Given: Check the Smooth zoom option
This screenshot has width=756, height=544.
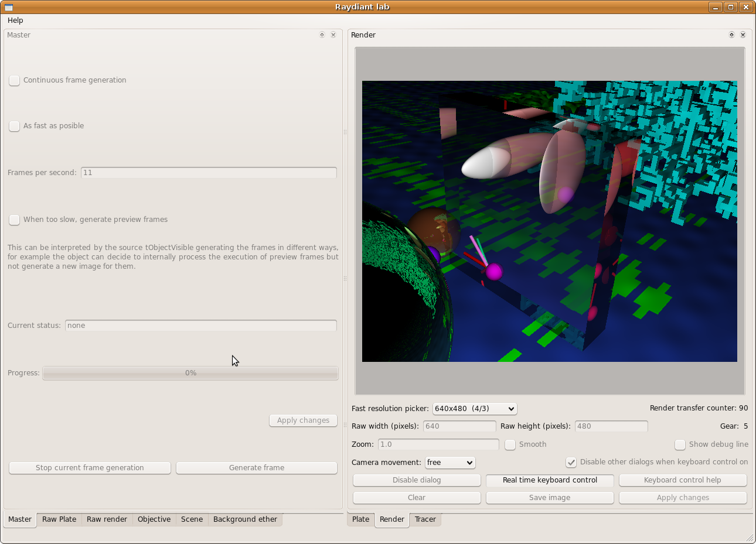Looking at the screenshot, I should [510, 444].
